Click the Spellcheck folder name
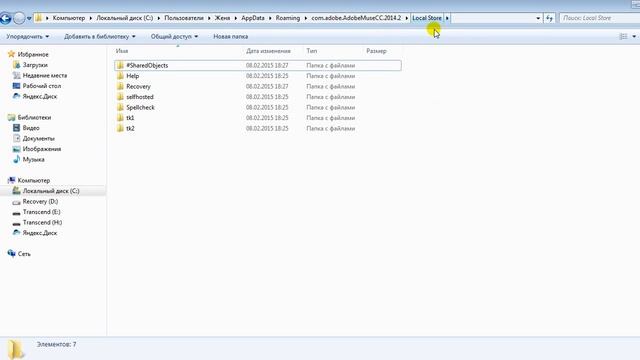The image size is (640, 360). tap(140, 107)
